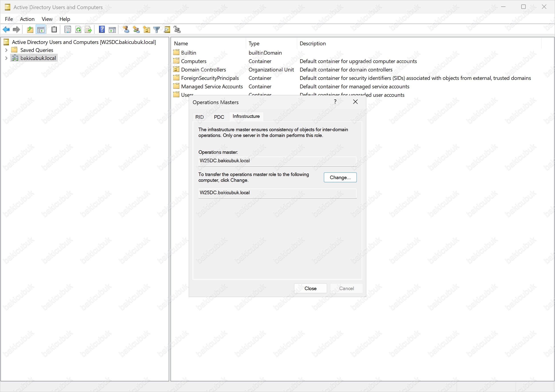Click the Organizational Unit type cell
The width and height of the screenshot is (555, 392).
[271, 70]
